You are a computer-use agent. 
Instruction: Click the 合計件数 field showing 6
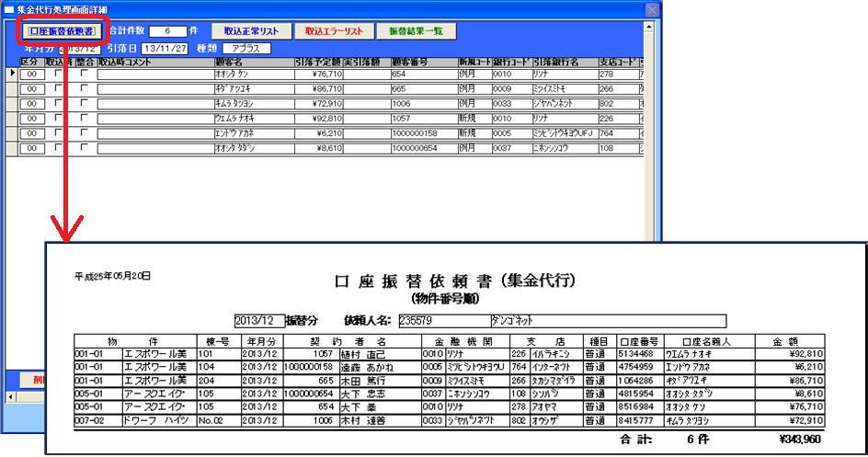(167, 31)
